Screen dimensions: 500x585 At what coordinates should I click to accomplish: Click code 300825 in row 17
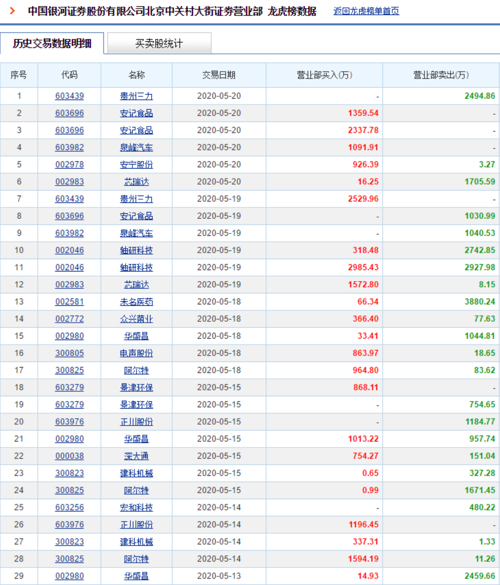coord(69,370)
